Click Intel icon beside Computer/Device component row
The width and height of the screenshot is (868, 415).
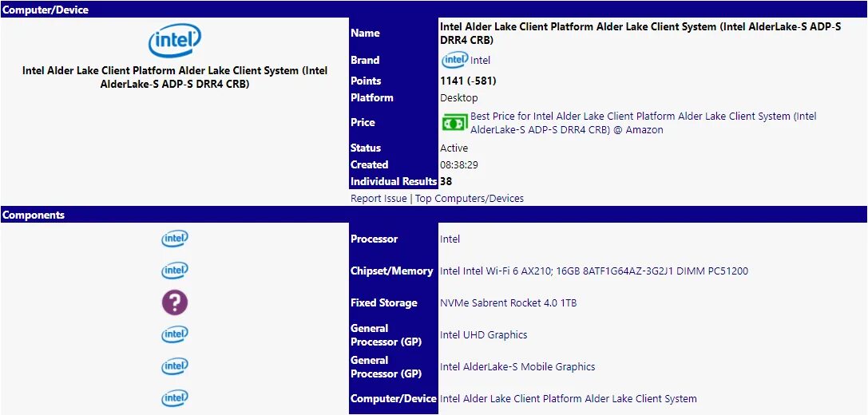[x=174, y=398]
